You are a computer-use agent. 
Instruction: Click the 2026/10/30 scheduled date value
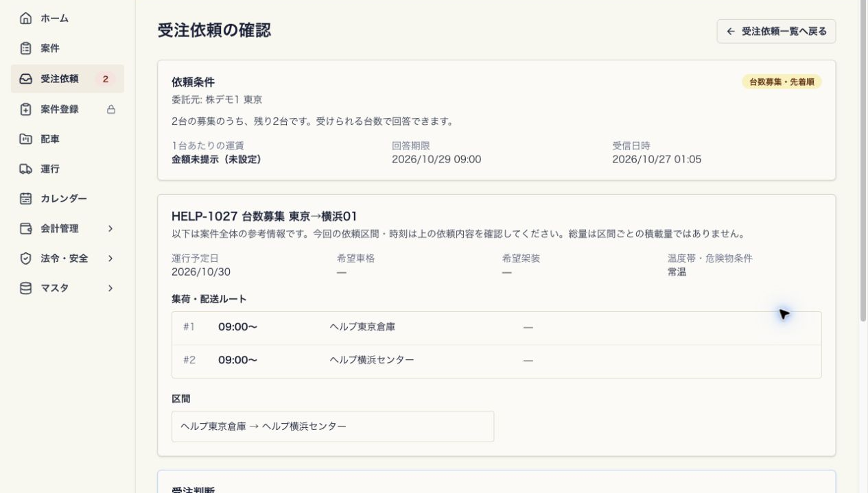[x=201, y=272]
